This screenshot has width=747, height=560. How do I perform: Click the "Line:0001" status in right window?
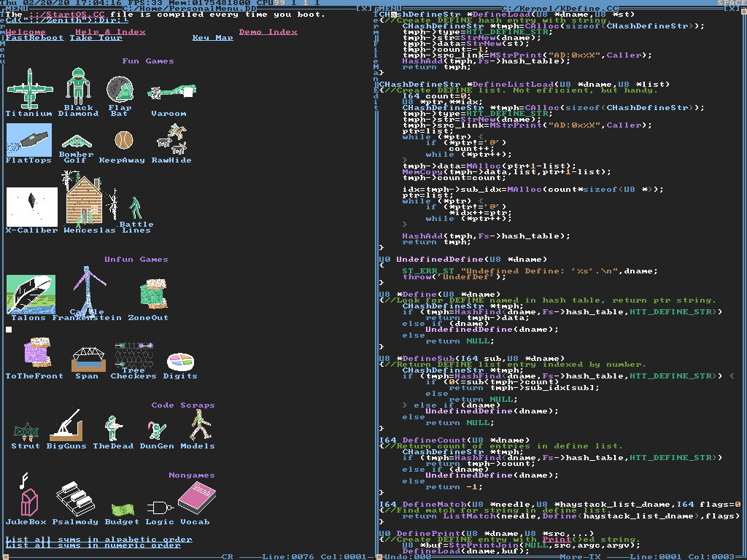click(x=656, y=556)
